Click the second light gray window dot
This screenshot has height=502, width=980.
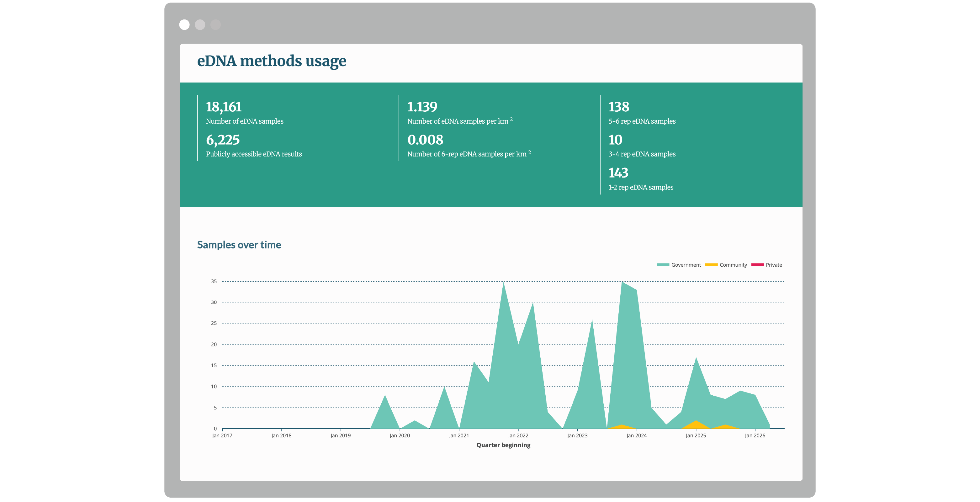tap(200, 25)
